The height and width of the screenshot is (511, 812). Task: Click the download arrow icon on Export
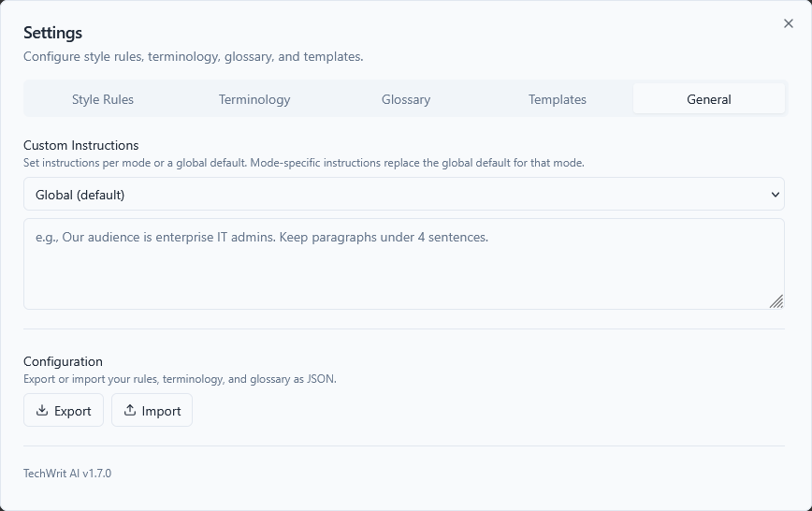41,411
